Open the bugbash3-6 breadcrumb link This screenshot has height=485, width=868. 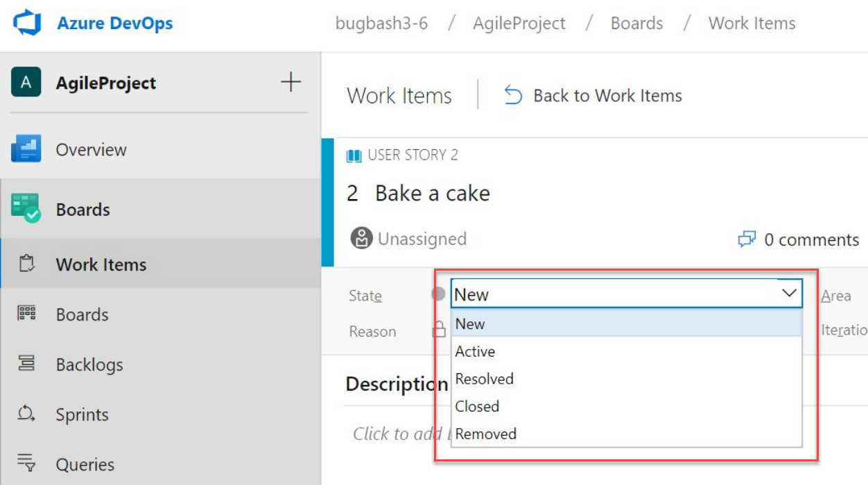381,24
